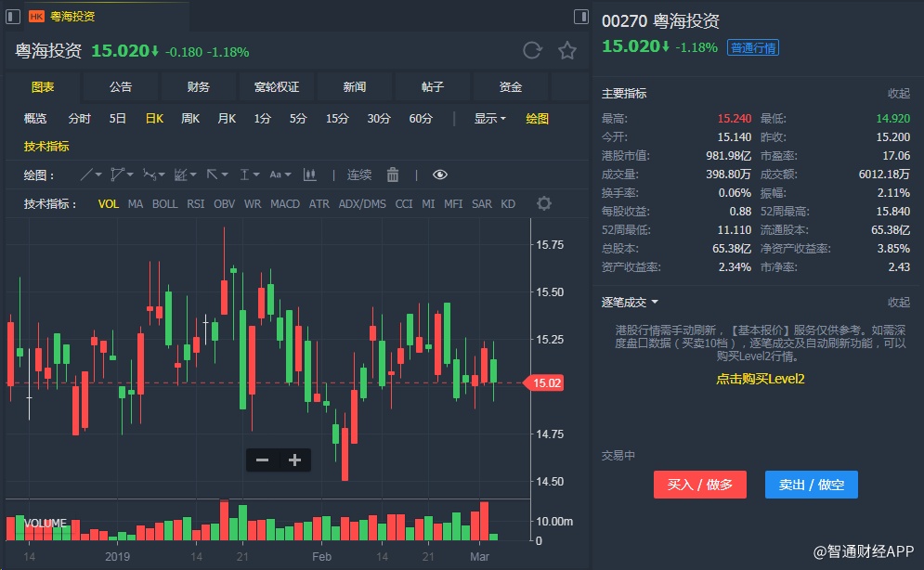
Task: Select the candlestick marker drawing tool
Action: click(x=309, y=175)
